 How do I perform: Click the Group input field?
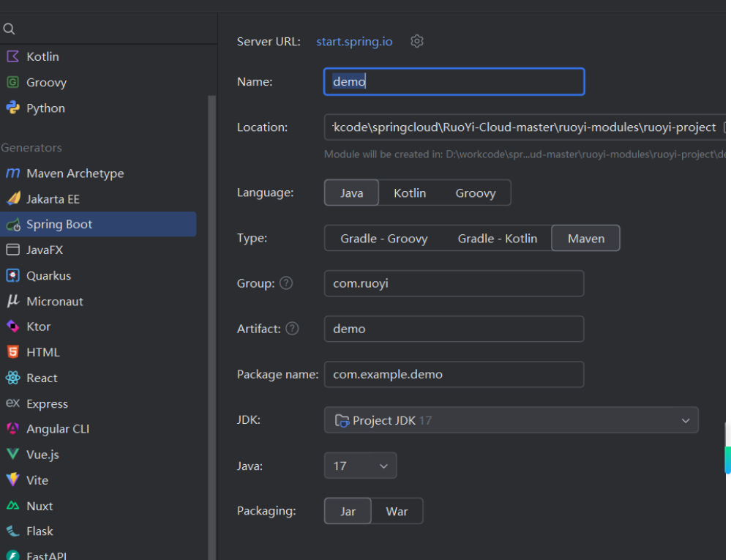point(454,283)
